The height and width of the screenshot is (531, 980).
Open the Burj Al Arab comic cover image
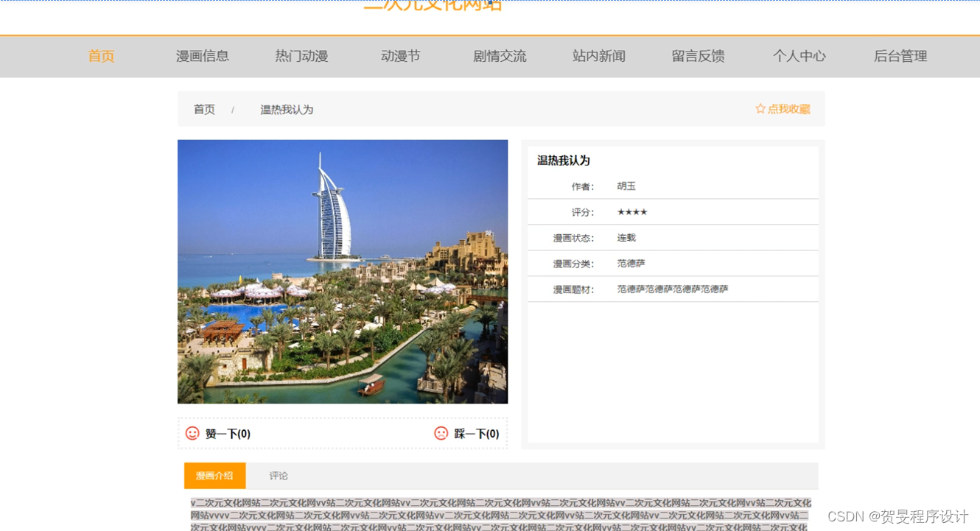point(343,272)
